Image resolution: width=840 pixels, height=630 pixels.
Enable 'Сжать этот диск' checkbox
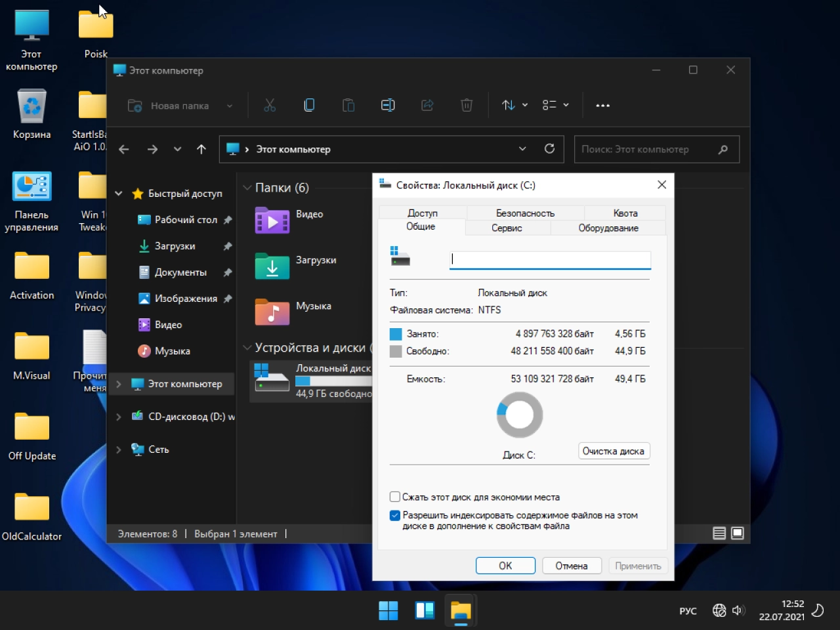pos(395,497)
